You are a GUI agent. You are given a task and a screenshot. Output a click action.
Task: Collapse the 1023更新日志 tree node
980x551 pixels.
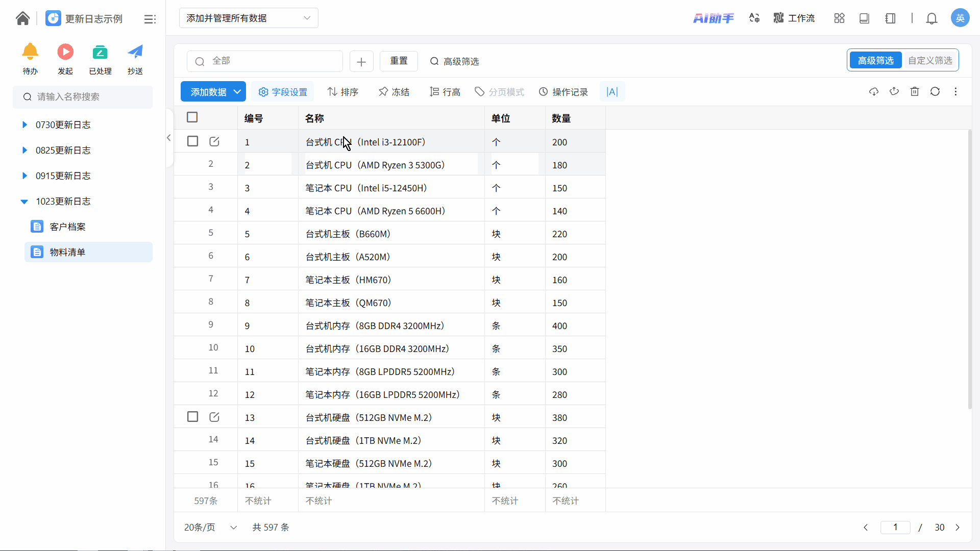[x=24, y=202]
